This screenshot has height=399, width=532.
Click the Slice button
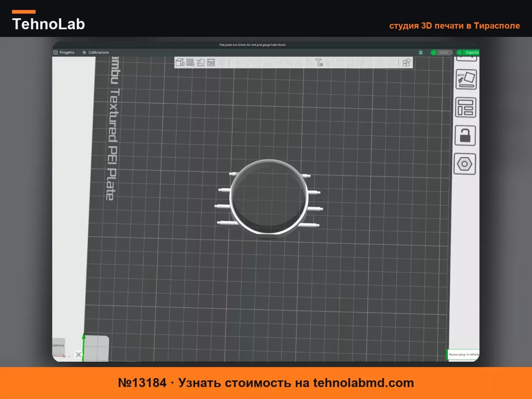[x=444, y=52]
